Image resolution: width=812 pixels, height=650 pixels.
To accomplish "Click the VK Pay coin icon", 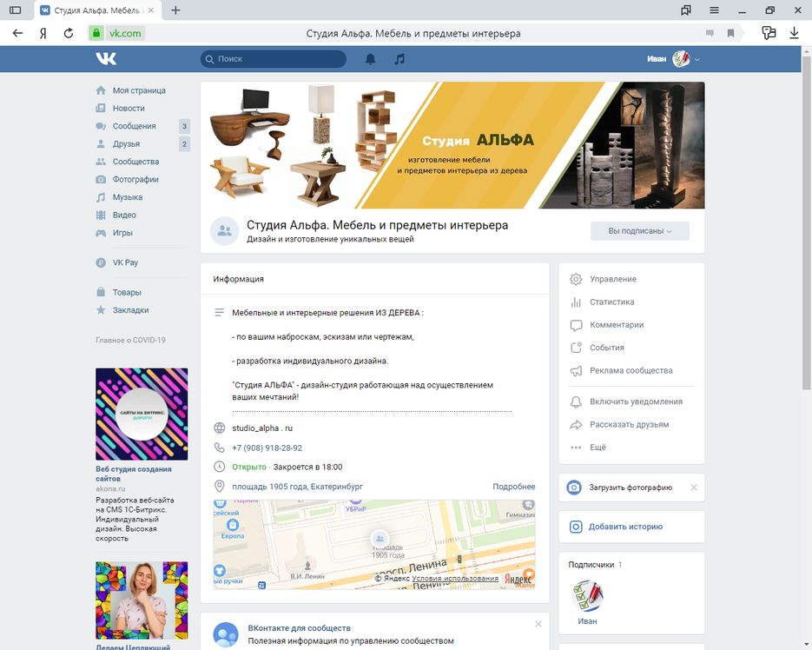I will [101, 262].
